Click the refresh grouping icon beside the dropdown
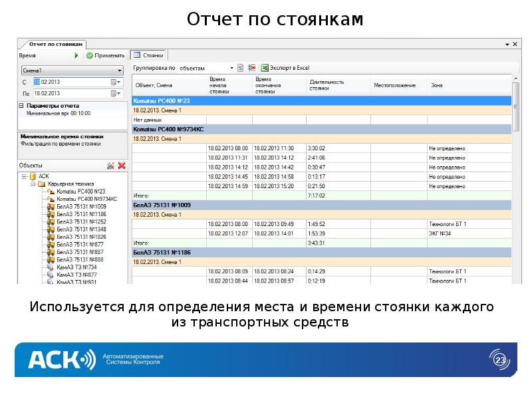532x399 pixels. click(239, 66)
